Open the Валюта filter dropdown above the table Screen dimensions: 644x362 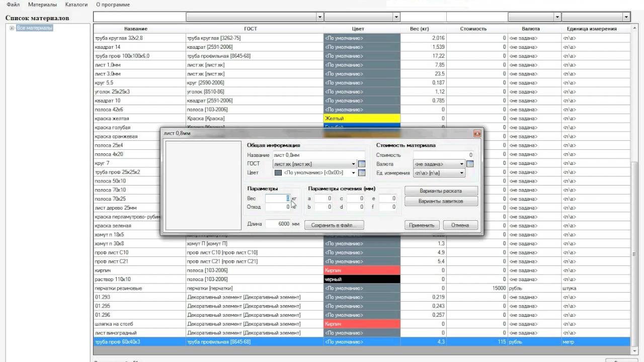pos(557,17)
